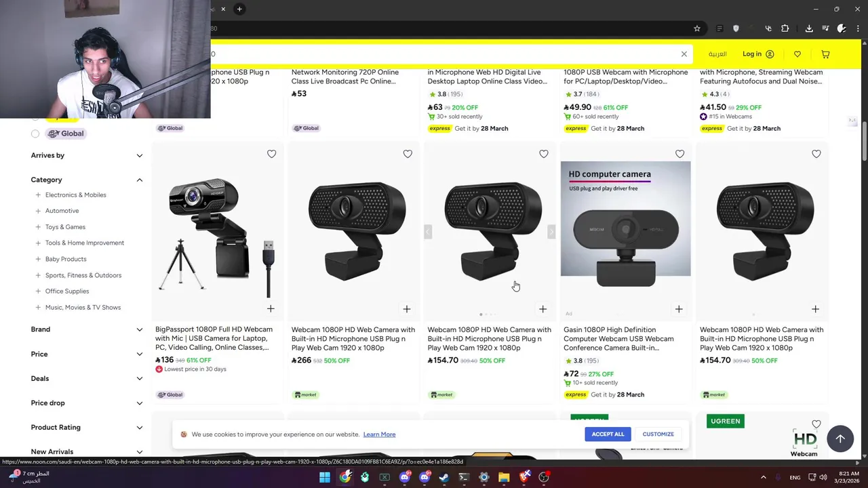
Task: Favorite the rightmost ﷼154.70 webcam
Action: pos(816,154)
